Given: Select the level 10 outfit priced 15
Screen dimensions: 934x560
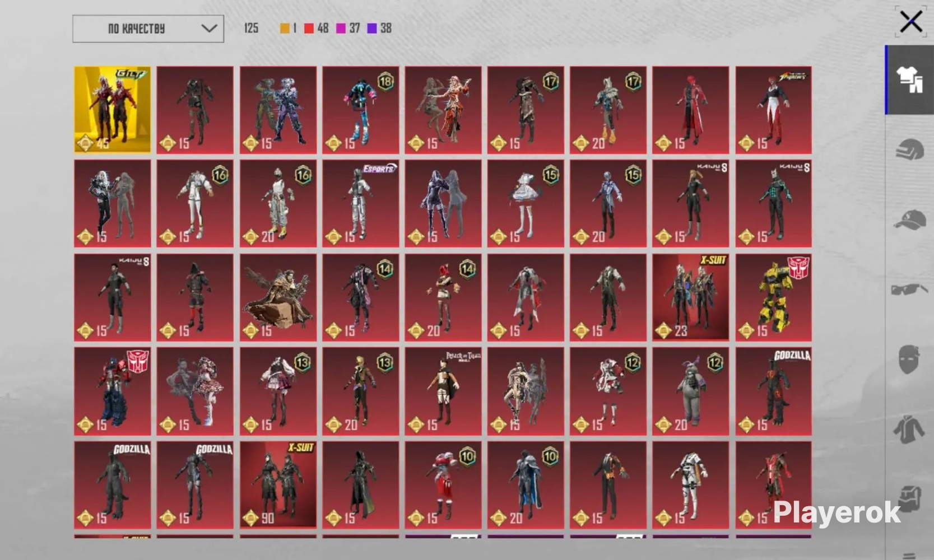Looking at the screenshot, I should pyautogui.click(x=443, y=485).
